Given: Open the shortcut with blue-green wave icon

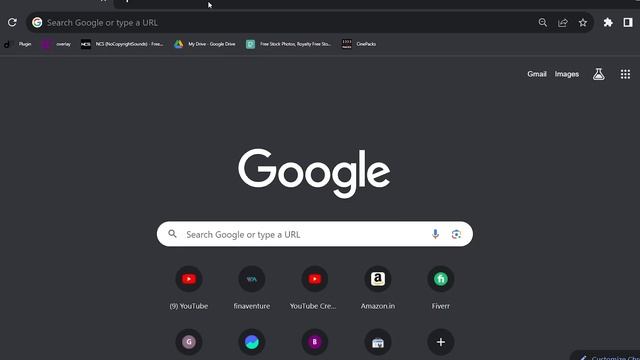Looking at the screenshot, I should tap(252, 342).
